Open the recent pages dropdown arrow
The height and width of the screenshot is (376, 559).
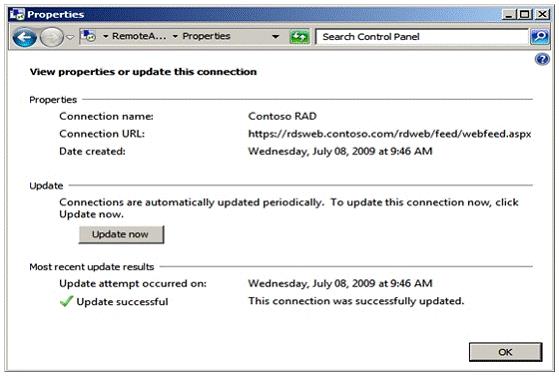pyautogui.click(x=70, y=37)
